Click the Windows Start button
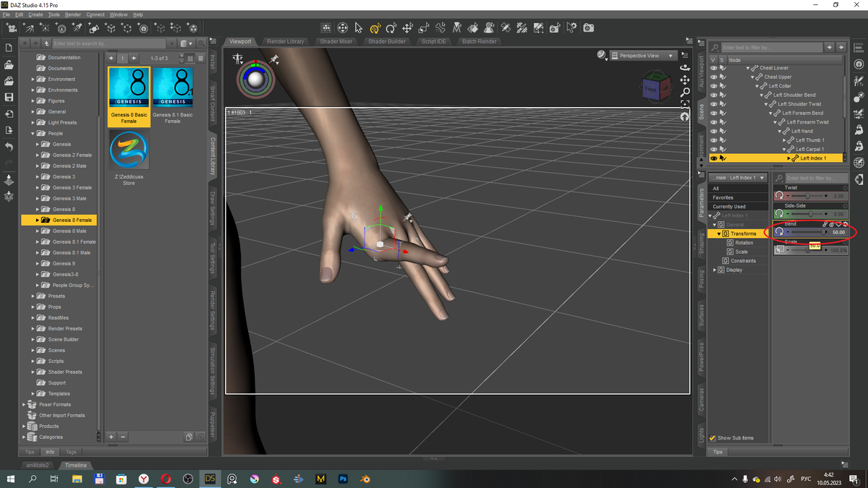Screen dimensions: 868x488 (x=11, y=479)
